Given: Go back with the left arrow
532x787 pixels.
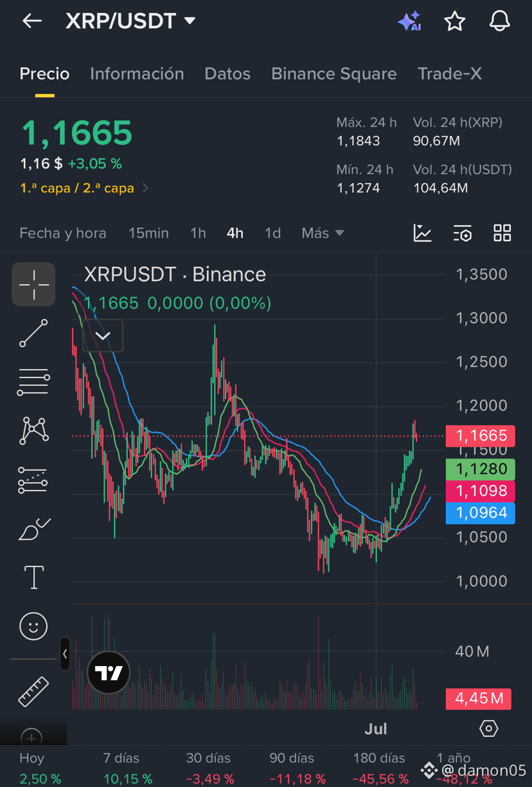Looking at the screenshot, I should coord(31,21).
